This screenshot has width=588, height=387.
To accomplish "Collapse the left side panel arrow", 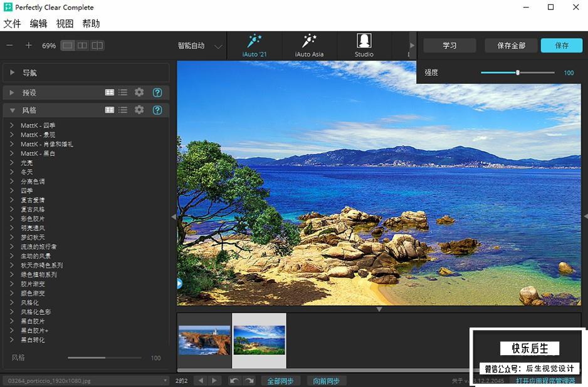I will 174,217.
